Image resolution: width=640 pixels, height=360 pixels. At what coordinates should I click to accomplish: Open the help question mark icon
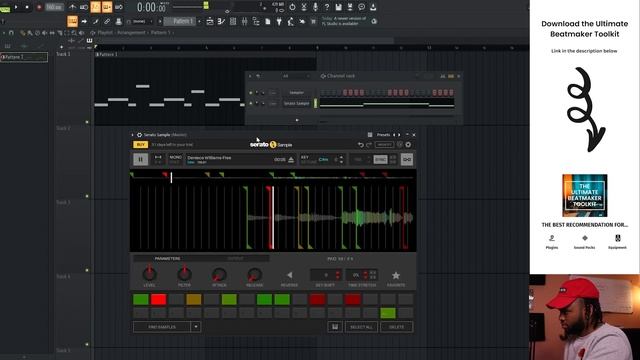coord(327,7)
